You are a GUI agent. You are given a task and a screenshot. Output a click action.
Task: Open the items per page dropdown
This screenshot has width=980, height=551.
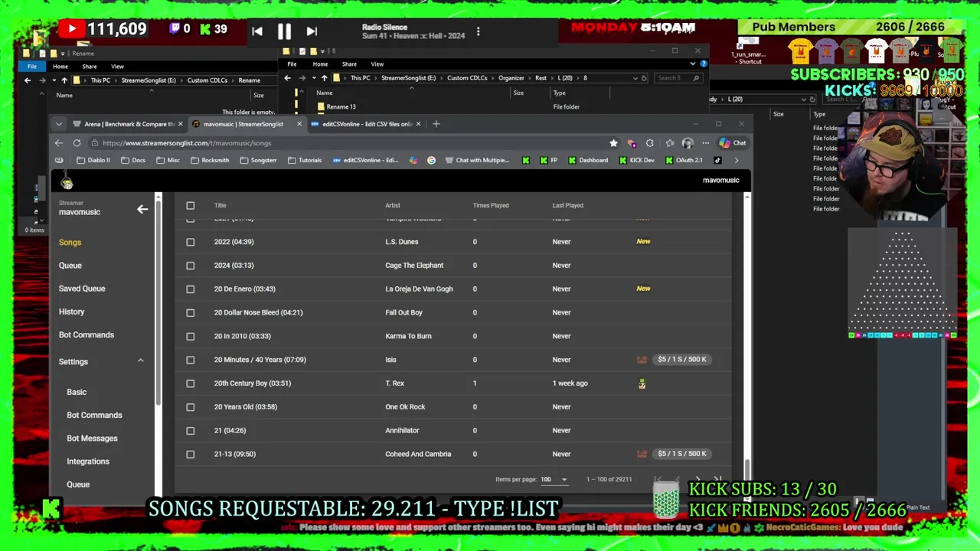(554, 480)
